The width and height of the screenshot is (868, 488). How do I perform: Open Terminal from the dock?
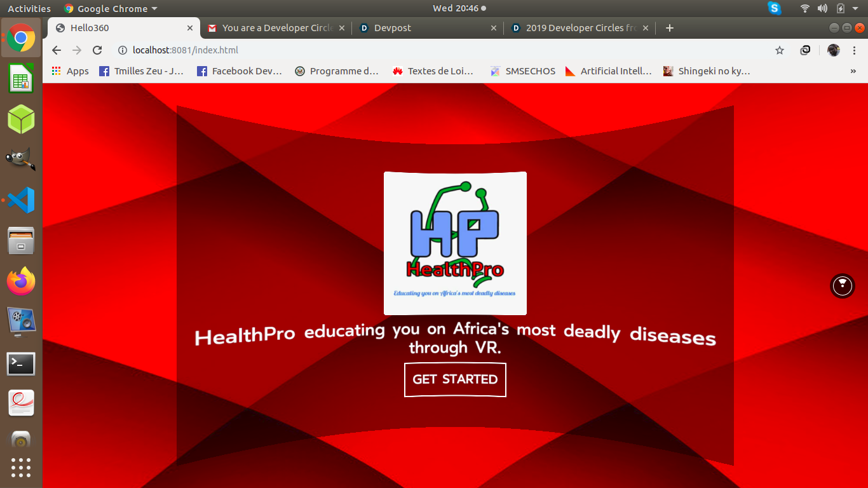click(x=21, y=363)
